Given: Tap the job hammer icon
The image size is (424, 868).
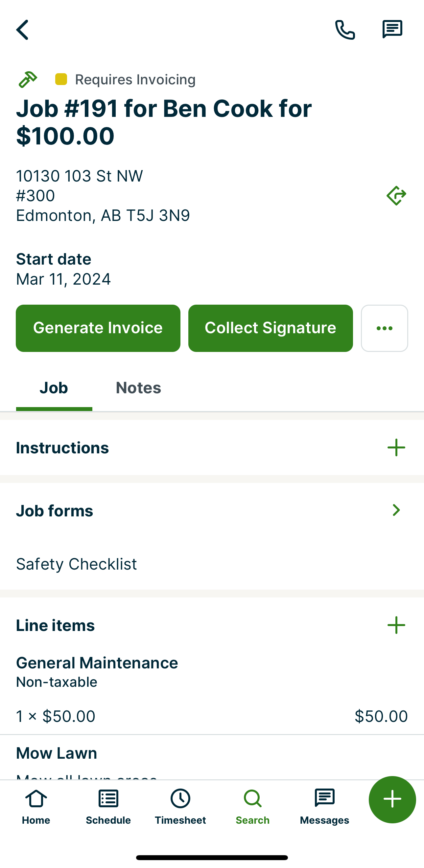Looking at the screenshot, I should point(28,79).
